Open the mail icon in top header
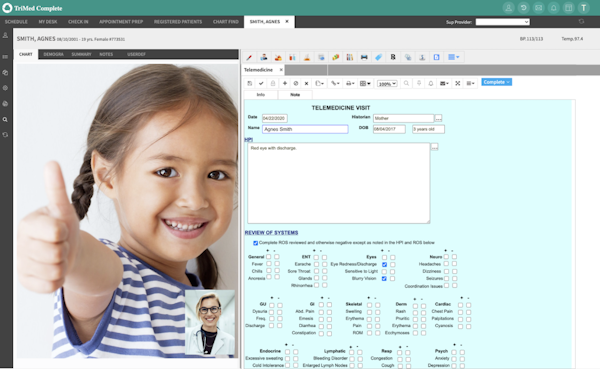The image size is (600, 369). [538, 8]
